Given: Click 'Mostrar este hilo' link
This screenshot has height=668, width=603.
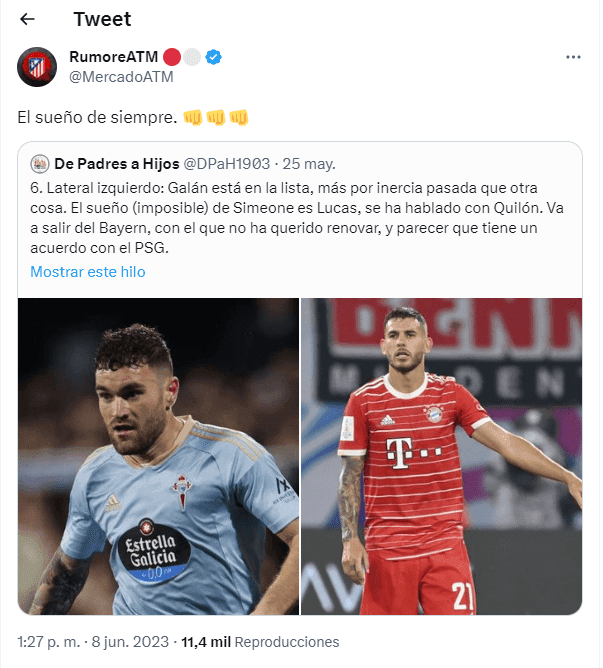Looking at the screenshot, I should pyautogui.click(x=88, y=272).
